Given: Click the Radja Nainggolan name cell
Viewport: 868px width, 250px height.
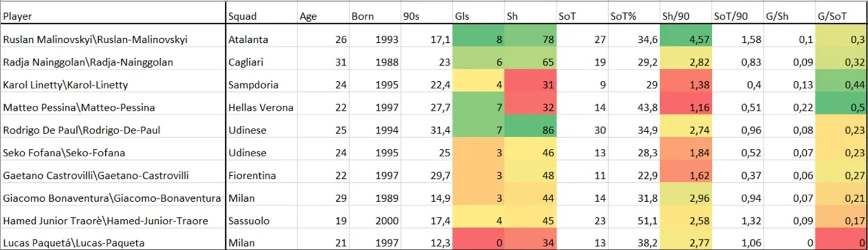Looking at the screenshot, I should pyautogui.click(x=113, y=62).
